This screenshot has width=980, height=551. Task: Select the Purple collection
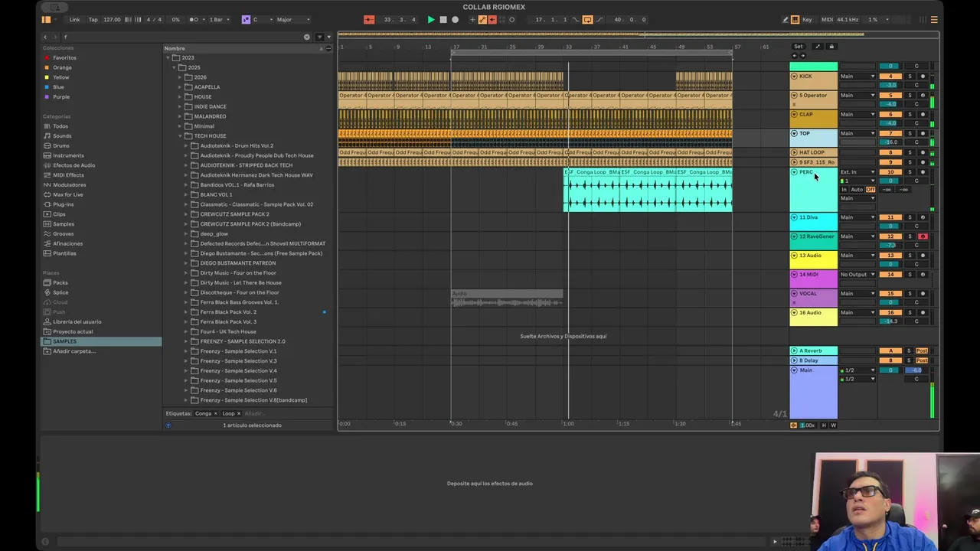pyautogui.click(x=61, y=97)
